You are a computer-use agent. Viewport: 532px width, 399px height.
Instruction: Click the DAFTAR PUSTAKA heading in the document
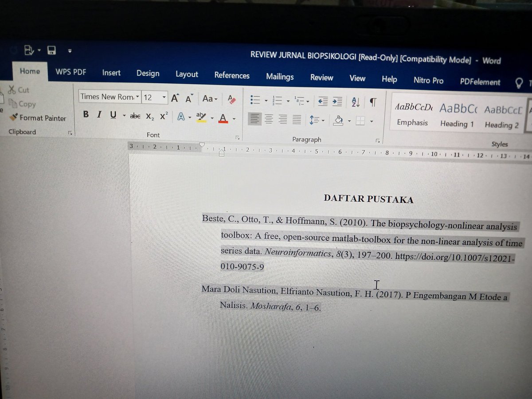coord(368,199)
